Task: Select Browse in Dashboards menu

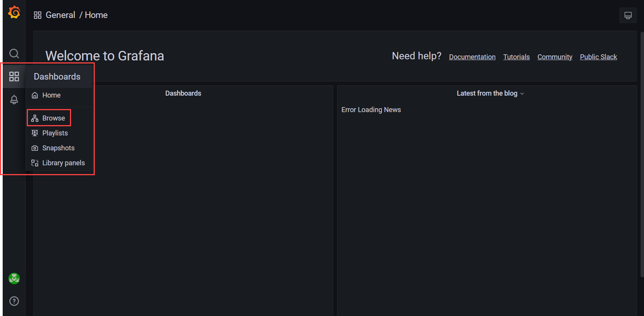Action: point(54,118)
